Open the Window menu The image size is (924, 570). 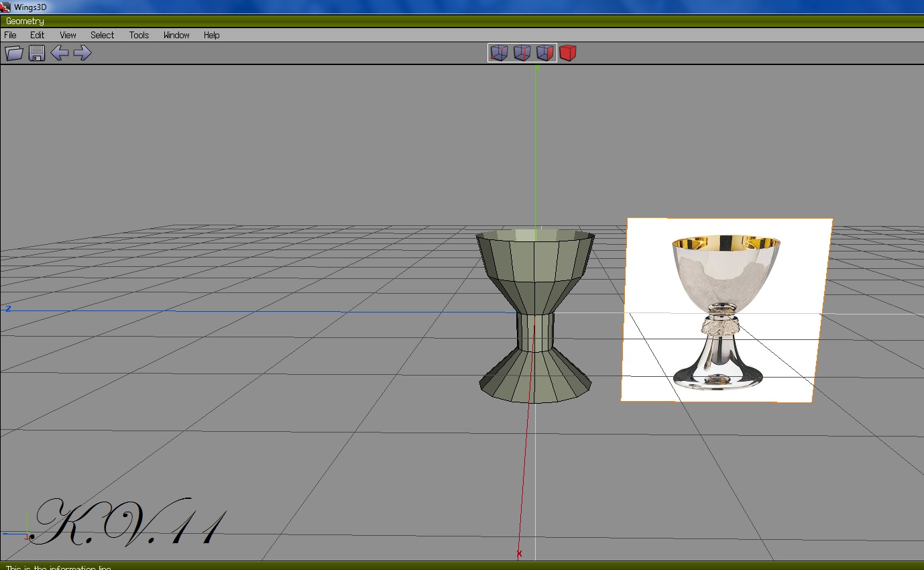(x=176, y=35)
